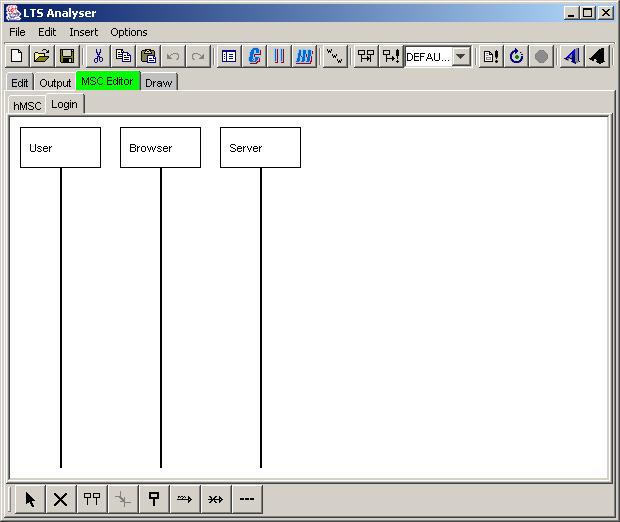Click the two-instance tool in the bottom toolbar
This screenshot has width=620, height=522.
click(92, 500)
